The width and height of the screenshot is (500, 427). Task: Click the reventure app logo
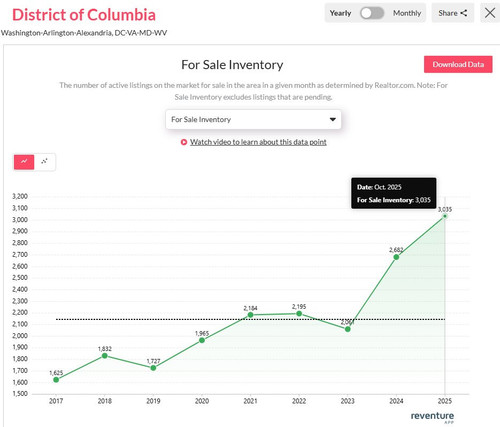coord(432,417)
